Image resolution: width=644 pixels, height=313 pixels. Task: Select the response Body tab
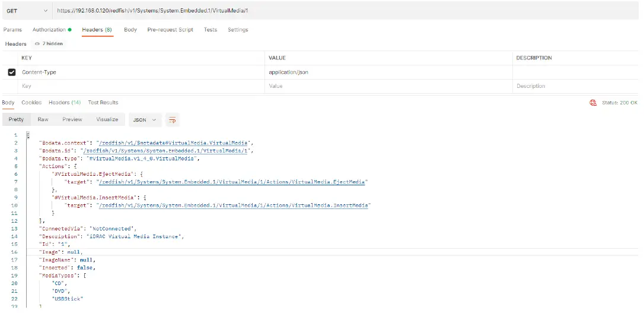pyautogui.click(x=8, y=102)
